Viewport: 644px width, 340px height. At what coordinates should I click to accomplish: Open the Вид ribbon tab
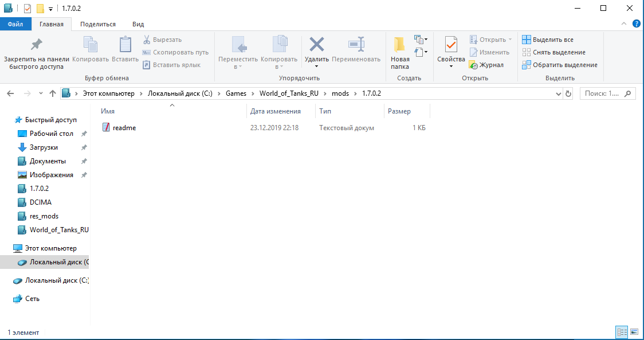point(138,24)
